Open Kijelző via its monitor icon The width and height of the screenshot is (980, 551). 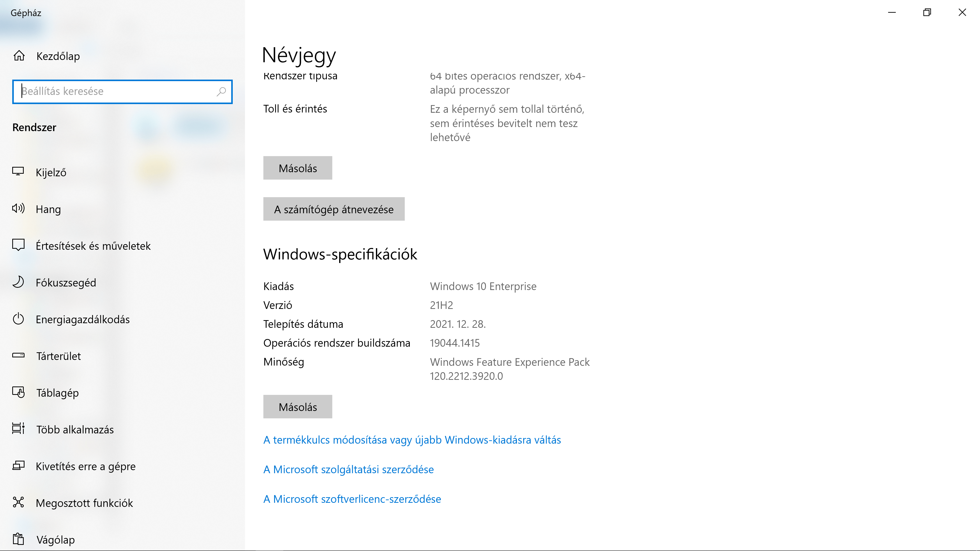click(x=18, y=172)
